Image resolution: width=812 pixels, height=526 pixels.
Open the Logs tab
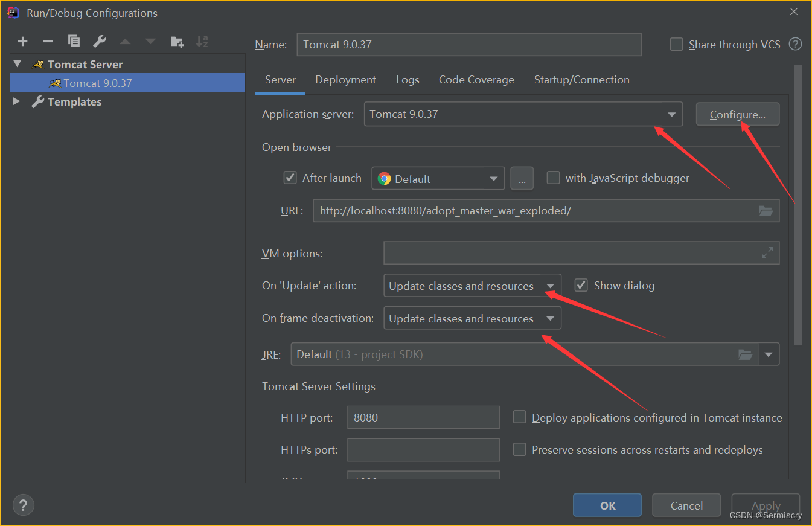point(408,80)
